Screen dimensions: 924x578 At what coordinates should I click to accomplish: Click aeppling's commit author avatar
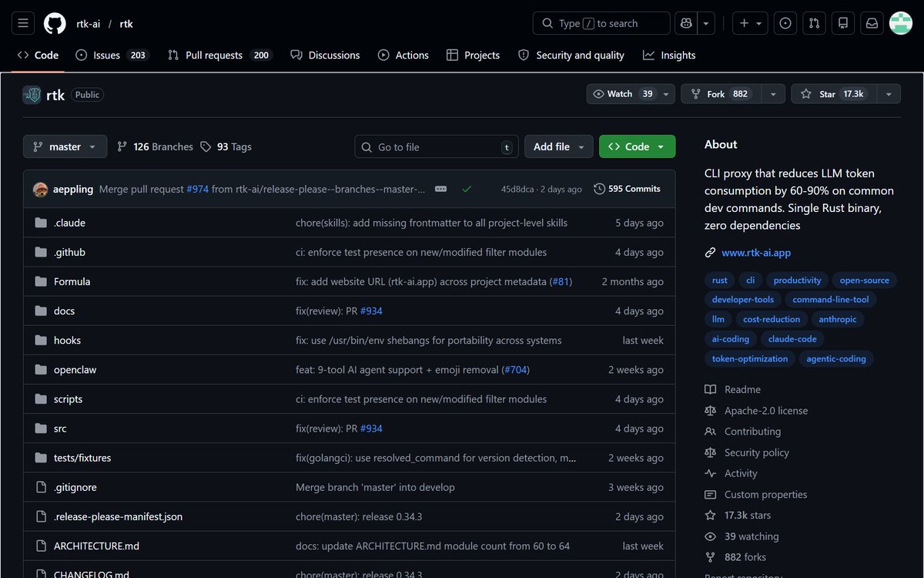point(41,189)
